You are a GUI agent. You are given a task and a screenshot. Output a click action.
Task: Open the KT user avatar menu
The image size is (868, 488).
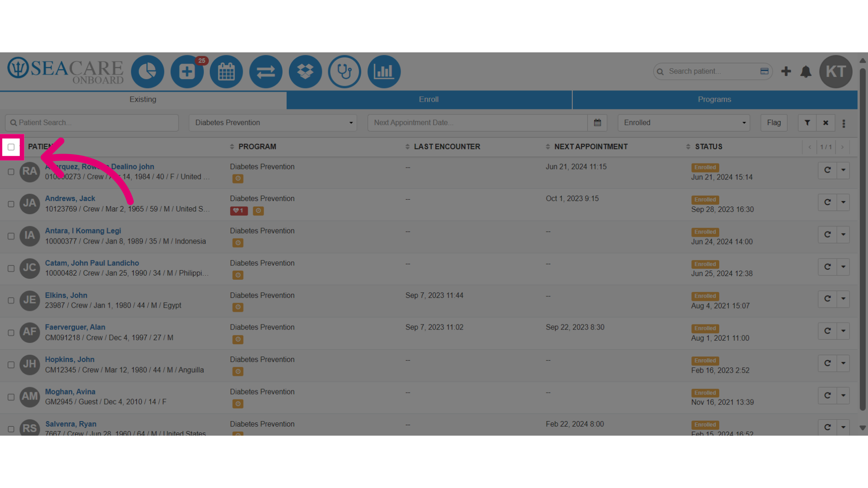click(835, 71)
